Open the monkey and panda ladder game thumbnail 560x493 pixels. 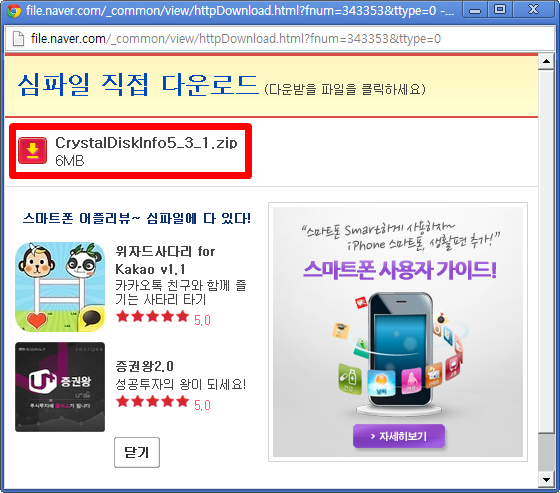[60, 287]
